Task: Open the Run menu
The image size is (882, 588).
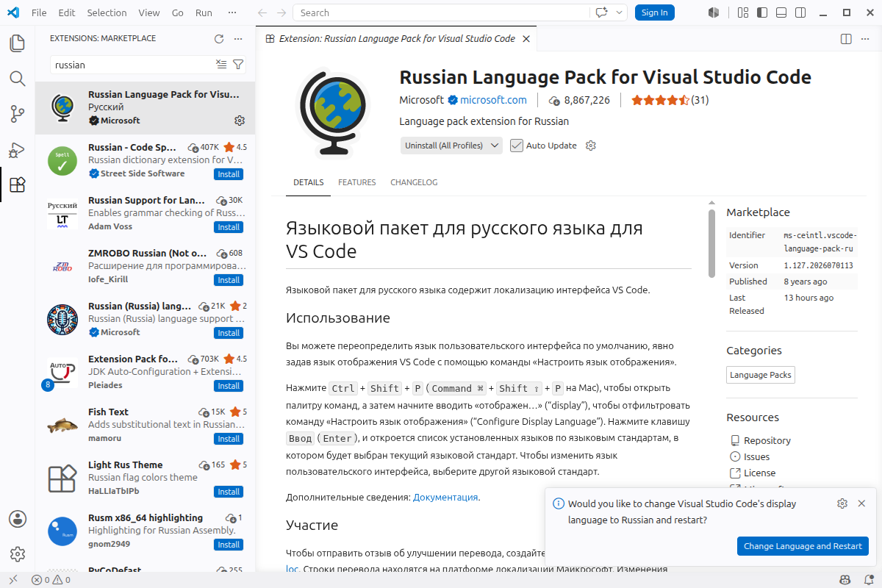Action: click(x=204, y=12)
